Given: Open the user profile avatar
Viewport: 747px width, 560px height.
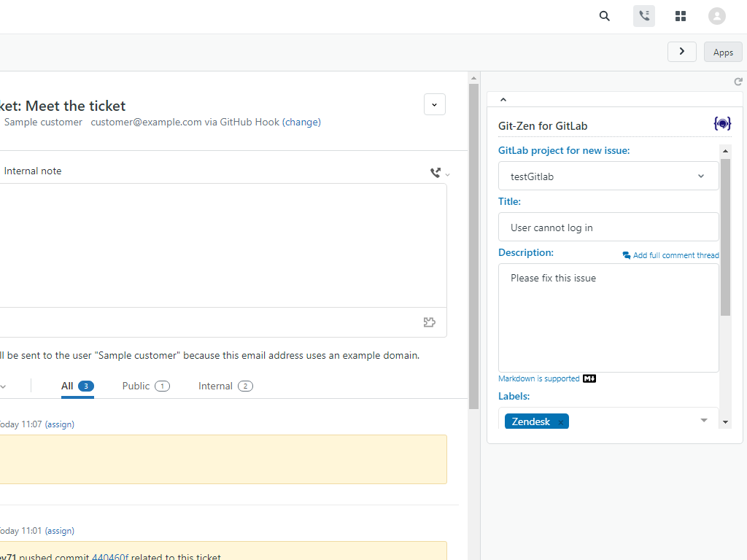Looking at the screenshot, I should (717, 16).
